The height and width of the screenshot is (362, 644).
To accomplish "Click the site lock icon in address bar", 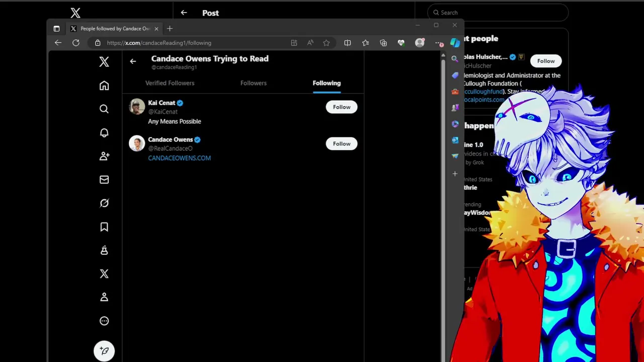I will tap(98, 43).
